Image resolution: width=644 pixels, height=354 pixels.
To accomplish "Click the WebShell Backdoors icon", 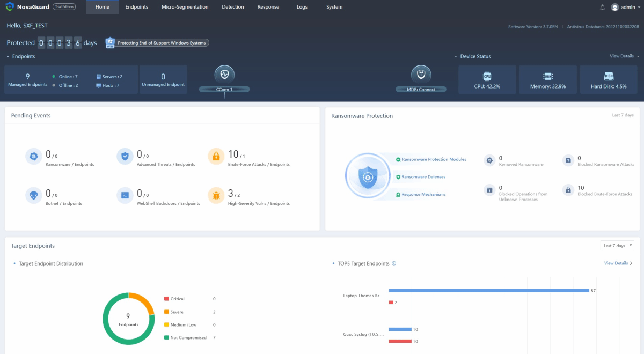I will point(125,196).
